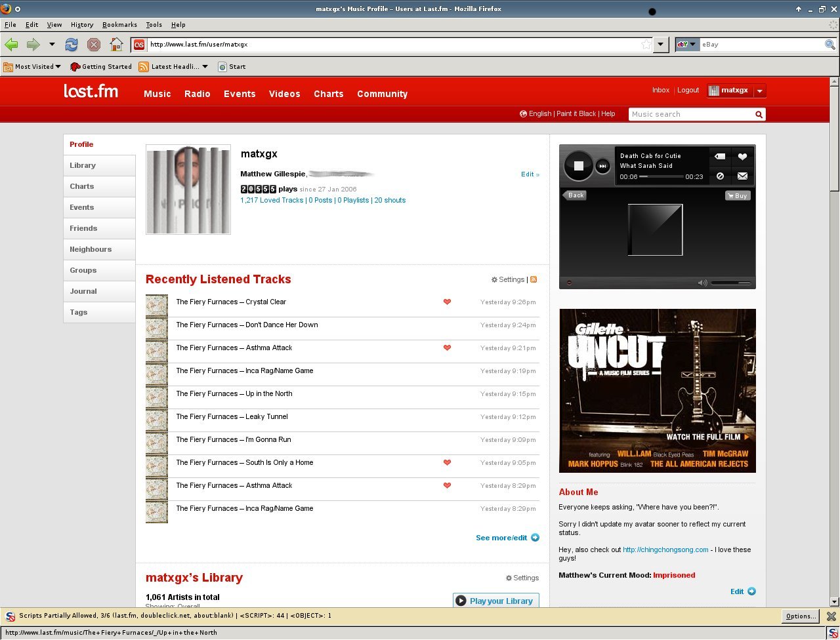Skip to next track in player
840x640 pixels.
pyautogui.click(x=602, y=167)
